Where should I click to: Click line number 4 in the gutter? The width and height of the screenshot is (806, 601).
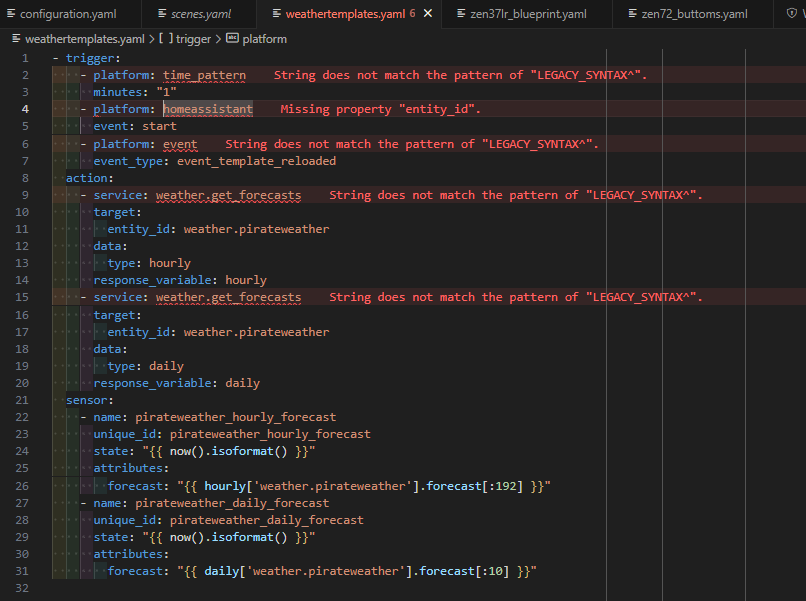point(25,109)
